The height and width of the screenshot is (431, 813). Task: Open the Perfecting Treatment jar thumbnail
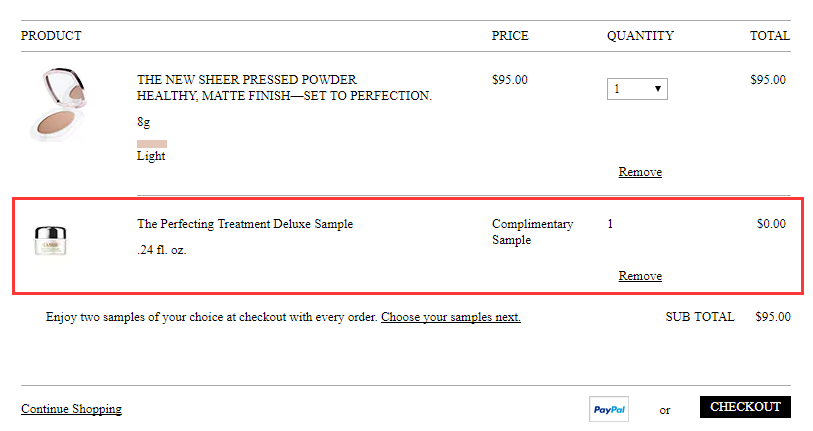[50, 240]
